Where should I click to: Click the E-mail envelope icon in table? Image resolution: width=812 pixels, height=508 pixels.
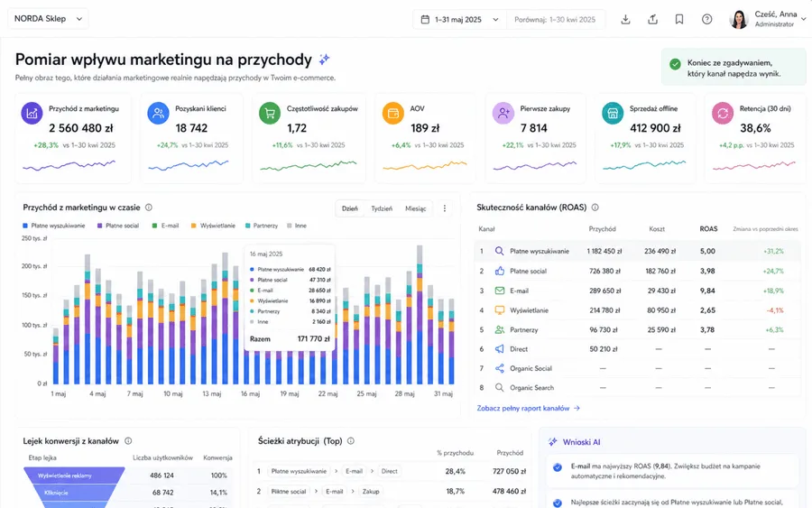pyautogui.click(x=499, y=291)
